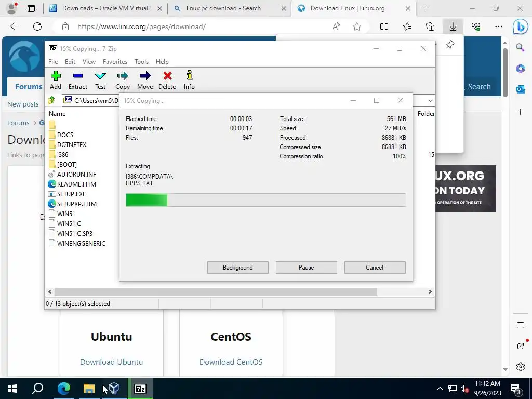Open sidebar search icon
This screenshot has height=399, width=532.
coord(520,47)
